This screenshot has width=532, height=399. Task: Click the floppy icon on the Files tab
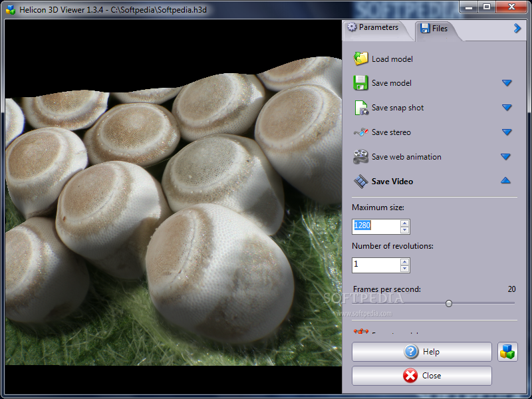point(425,28)
